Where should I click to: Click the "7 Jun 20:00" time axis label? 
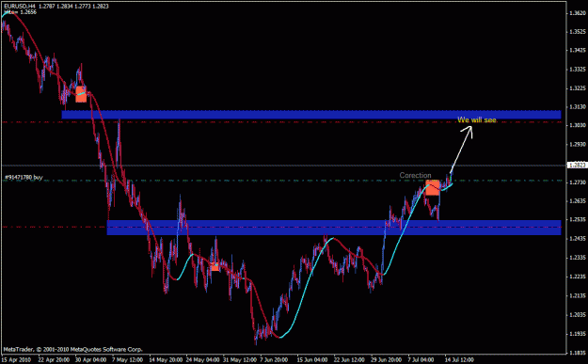click(274, 359)
